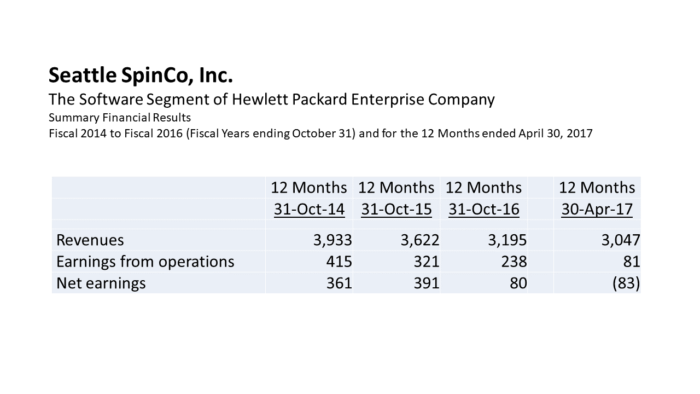
Task: Click earnings from operations value 238
Action: [x=514, y=261]
